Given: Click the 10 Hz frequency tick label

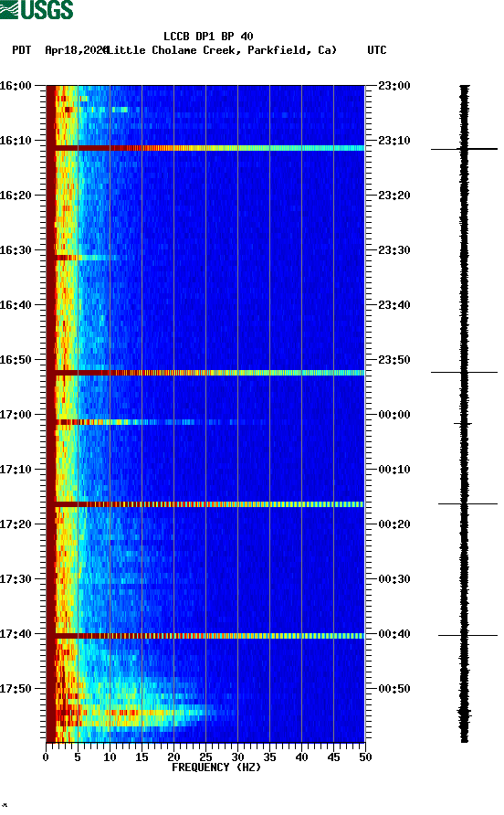Looking at the screenshot, I should [110, 757].
